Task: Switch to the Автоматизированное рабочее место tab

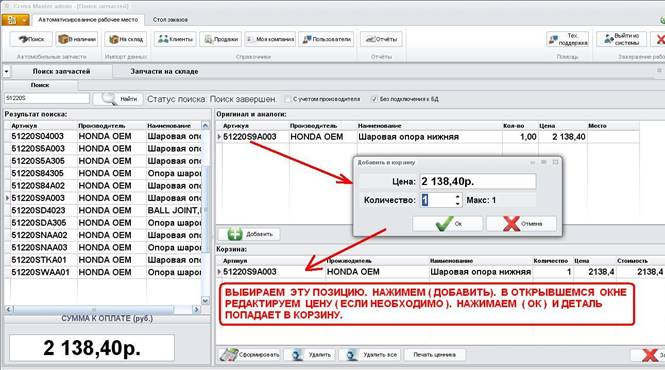Action: pyautogui.click(x=88, y=20)
